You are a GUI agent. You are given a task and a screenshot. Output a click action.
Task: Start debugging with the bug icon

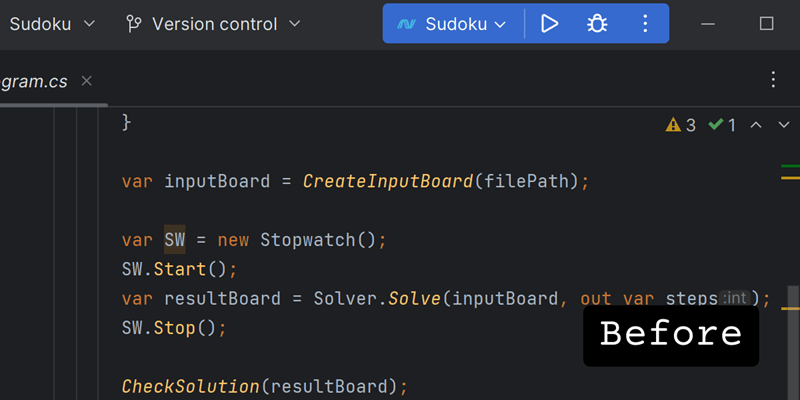597,23
